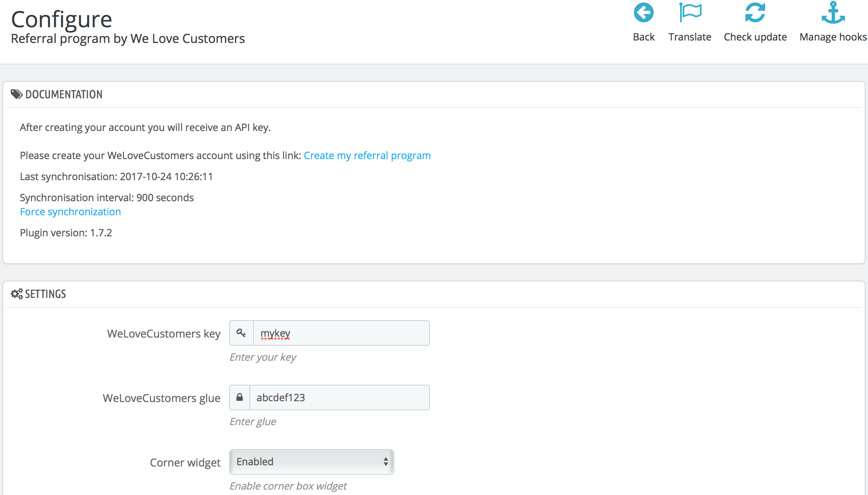
Task: Click the WeLoveCustomers key label
Action: click(x=164, y=333)
